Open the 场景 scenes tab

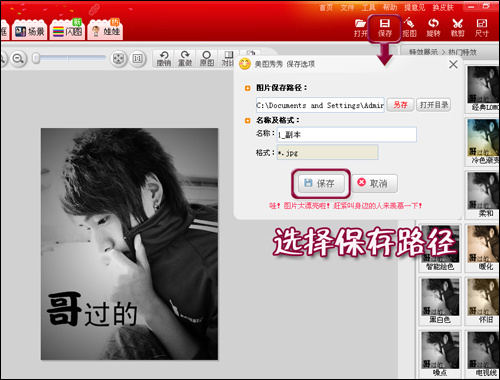29,31
